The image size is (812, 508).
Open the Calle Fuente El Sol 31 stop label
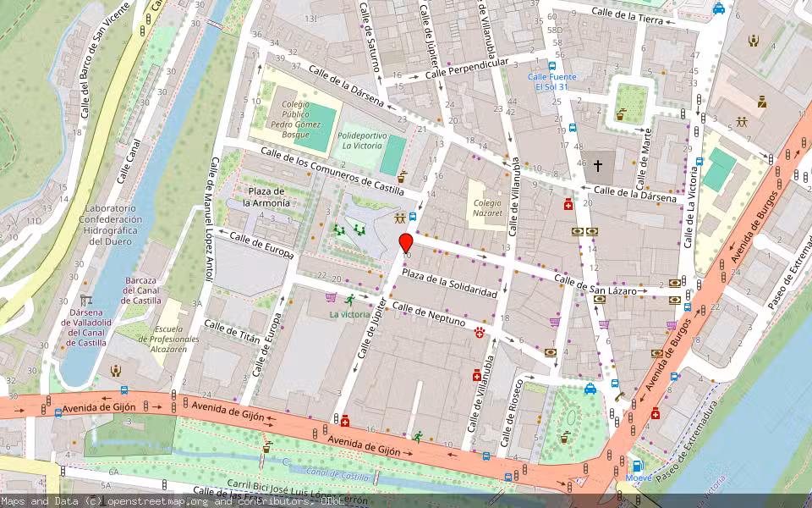click(552, 82)
